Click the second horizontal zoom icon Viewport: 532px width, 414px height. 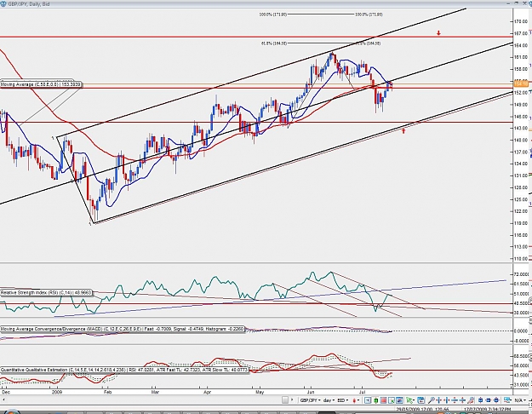coord(447,400)
